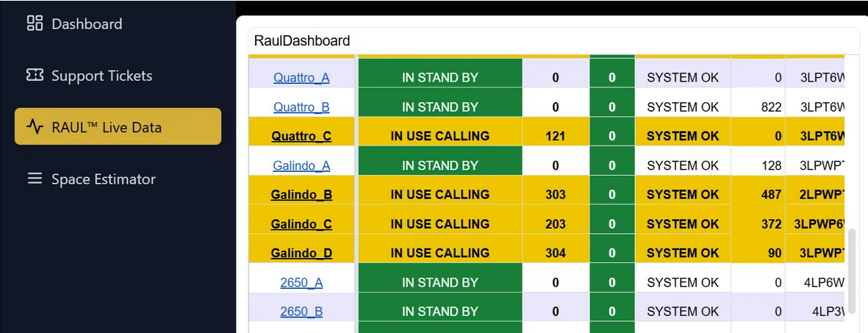Click the Space Estimator list icon
Image resolution: width=868 pixels, height=333 pixels.
pyautogui.click(x=35, y=179)
